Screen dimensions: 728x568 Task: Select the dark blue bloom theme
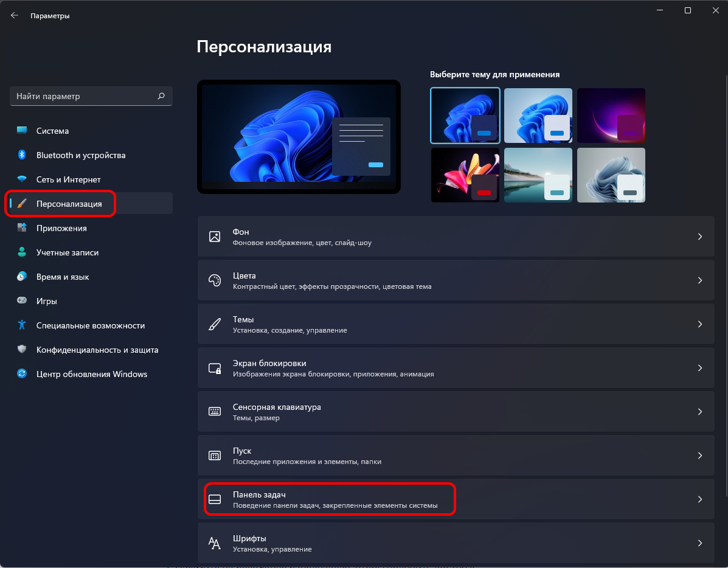coord(465,115)
